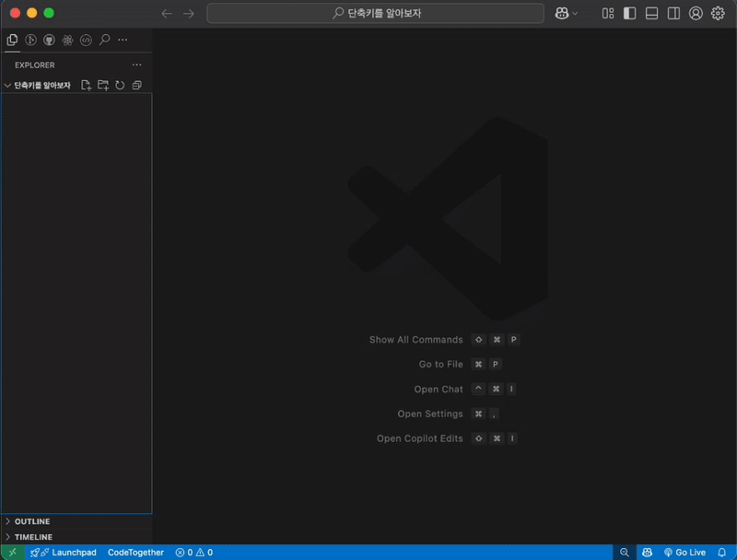Collapse all folders in Explorer
Viewport: 737px width, 560px height.
136,85
